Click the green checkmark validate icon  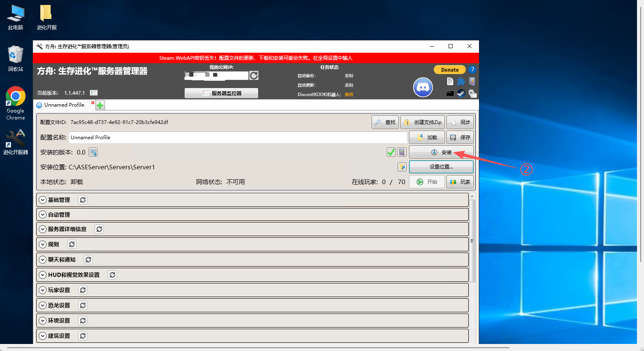391,152
